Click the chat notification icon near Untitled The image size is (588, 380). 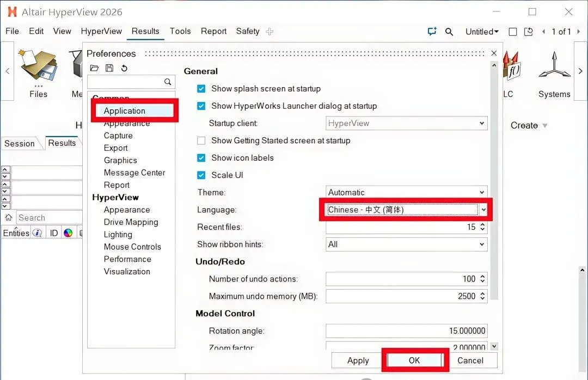pyautogui.click(x=432, y=32)
